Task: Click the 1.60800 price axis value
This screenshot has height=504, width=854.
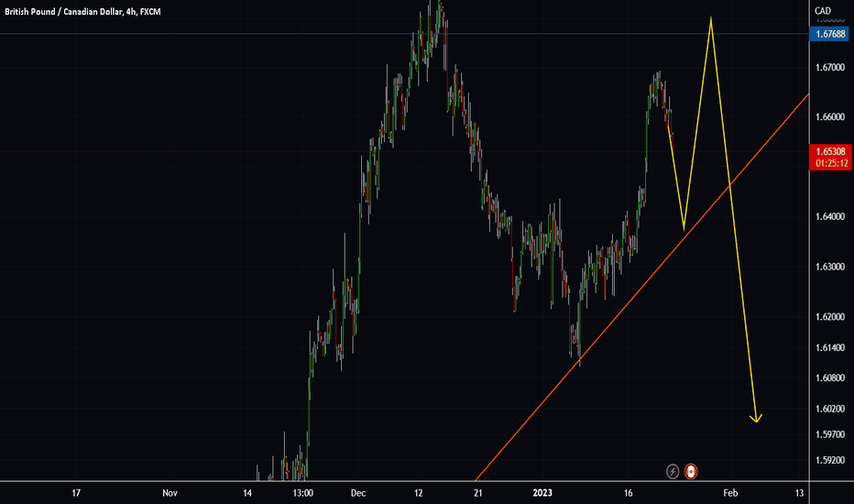Action: pos(830,378)
